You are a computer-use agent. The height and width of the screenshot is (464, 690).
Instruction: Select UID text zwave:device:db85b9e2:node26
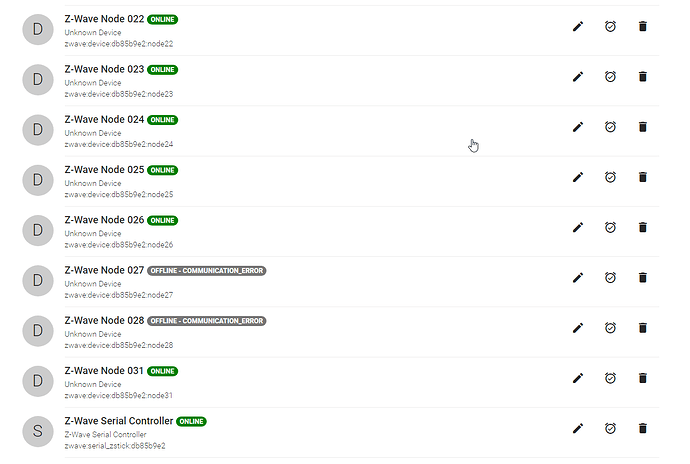coord(119,244)
